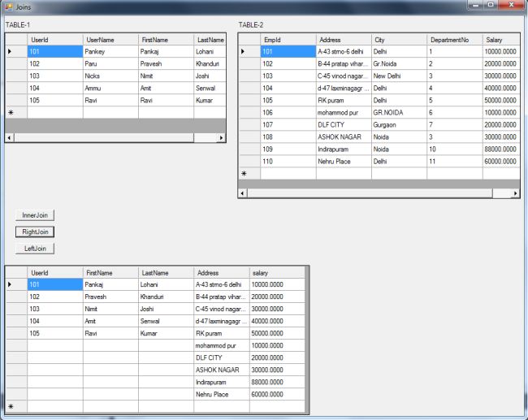
Task: Click Table-1 row header for Nicks row
Action: pos(16,76)
